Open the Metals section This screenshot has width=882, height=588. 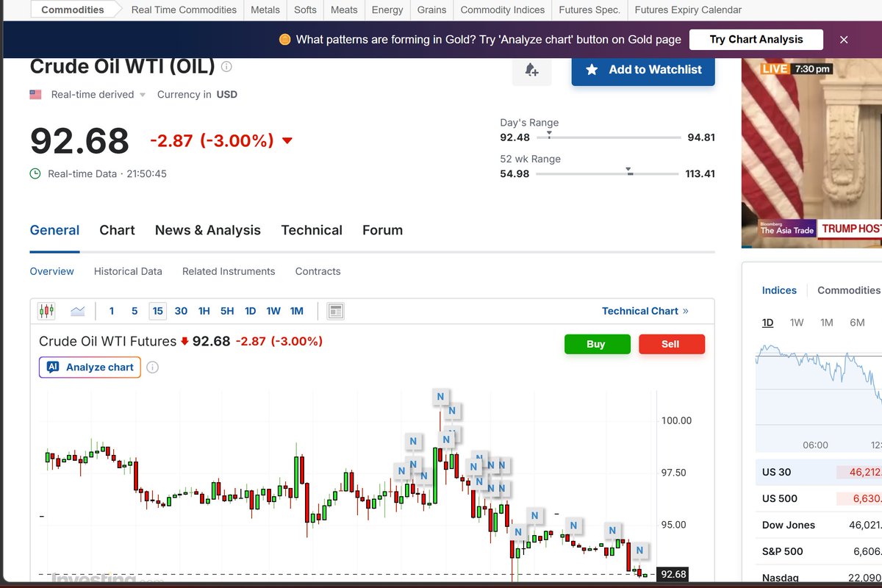pos(265,10)
